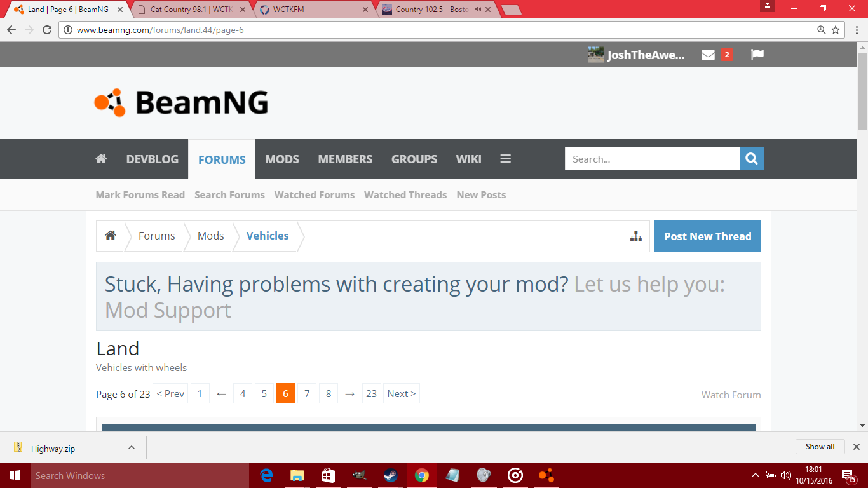
Task: Click Forums breadcrumb
Action: tap(156, 236)
